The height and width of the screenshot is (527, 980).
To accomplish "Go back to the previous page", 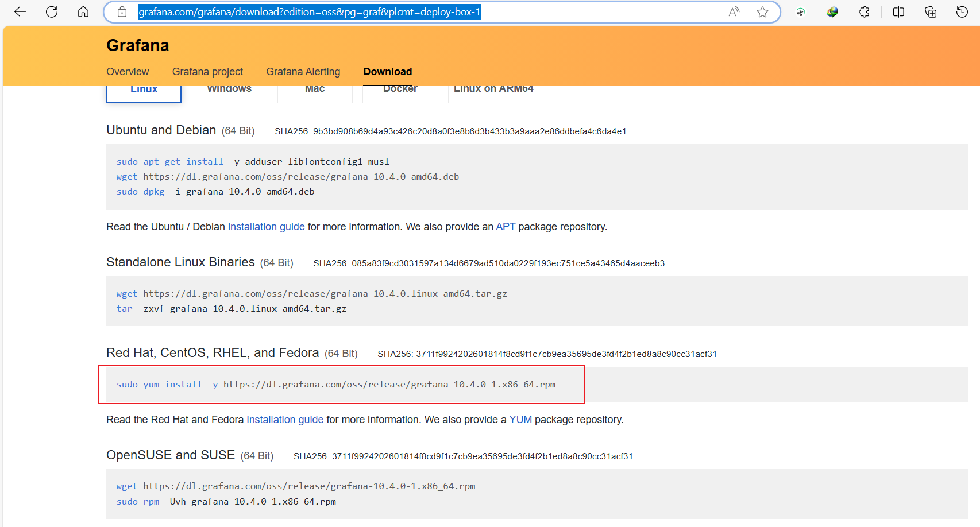I will 20,12.
